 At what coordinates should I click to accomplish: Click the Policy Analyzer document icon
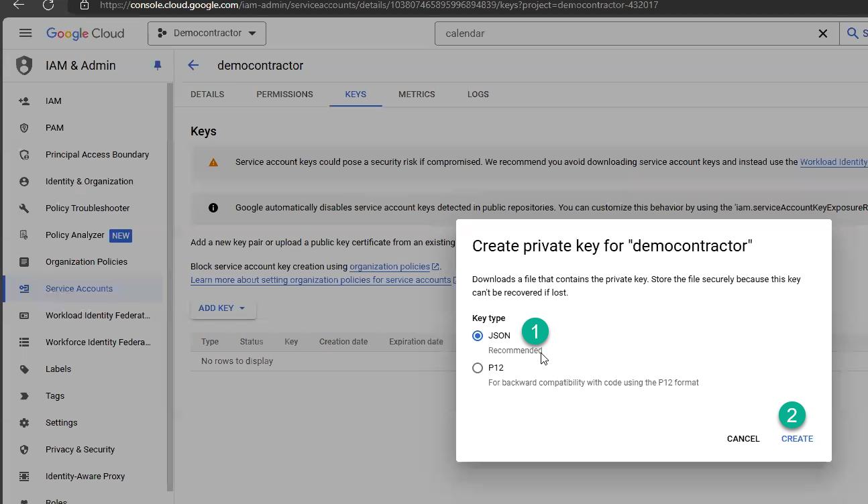pos(24,235)
